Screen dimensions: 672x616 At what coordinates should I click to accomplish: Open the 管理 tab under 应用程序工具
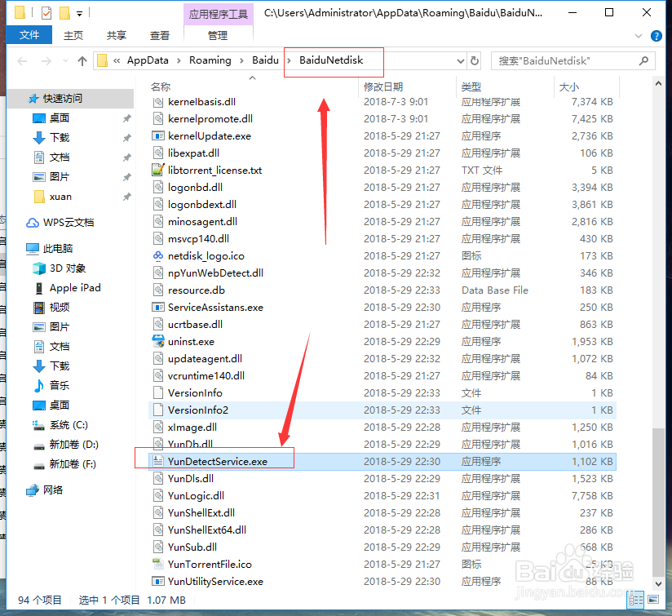tap(218, 35)
